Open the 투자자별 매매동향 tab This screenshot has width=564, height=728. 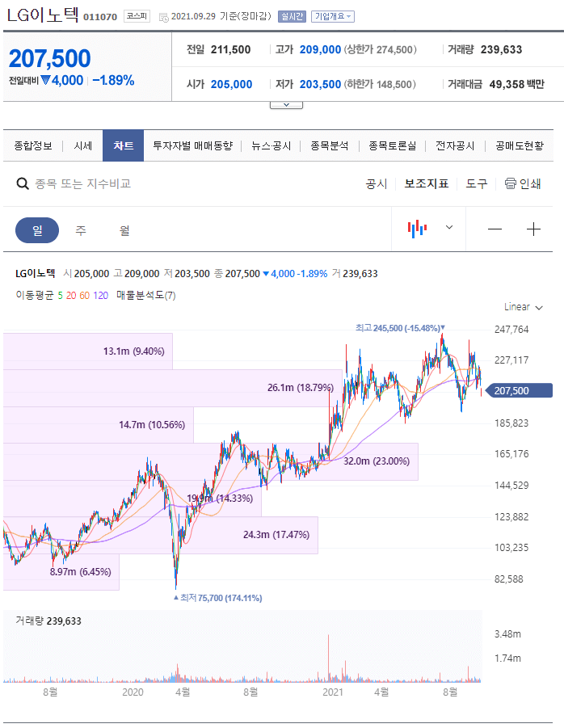pyautogui.click(x=192, y=145)
